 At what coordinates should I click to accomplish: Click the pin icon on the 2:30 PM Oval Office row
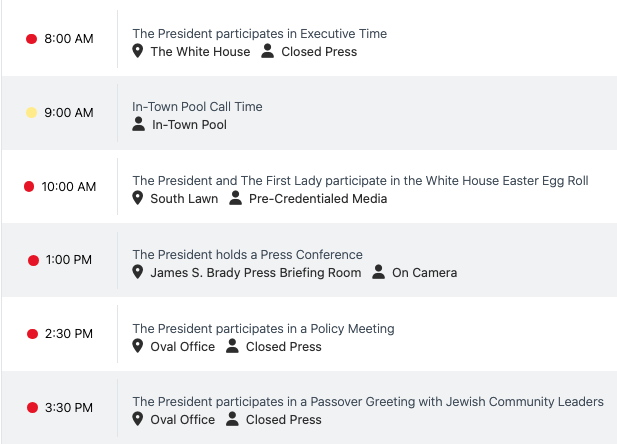click(x=139, y=347)
